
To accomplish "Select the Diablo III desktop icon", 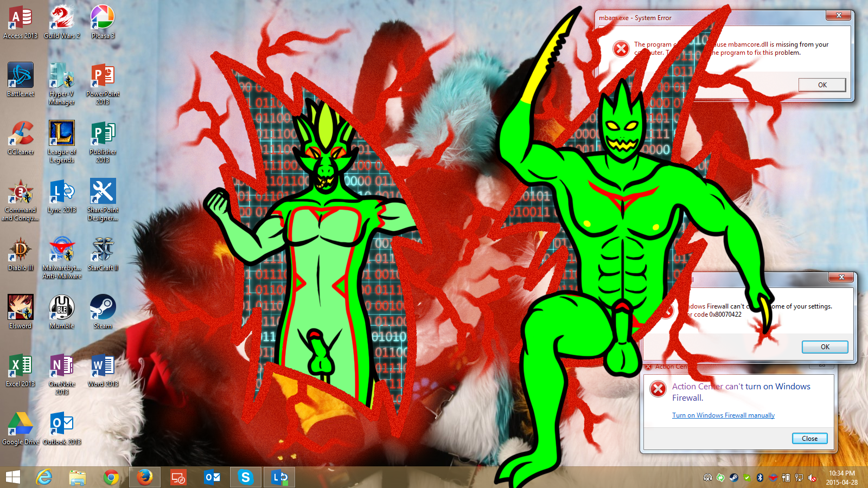I will coord(21,254).
